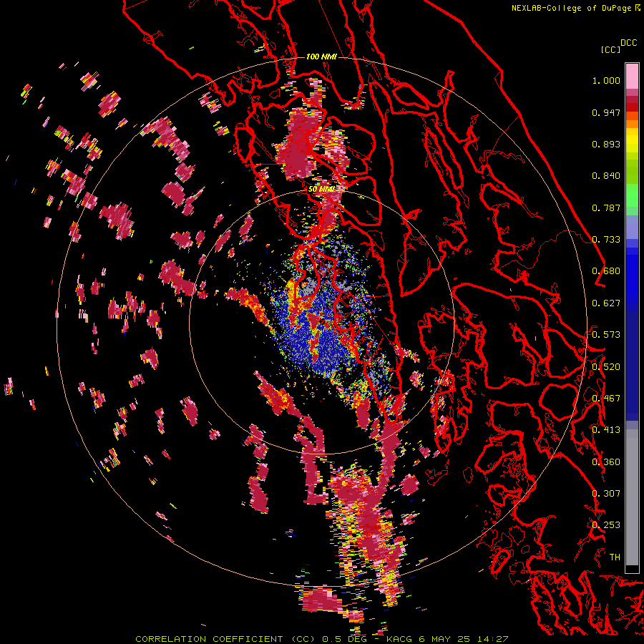Click the TH threshold label
The image size is (644, 644).
[x=615, y=557]
